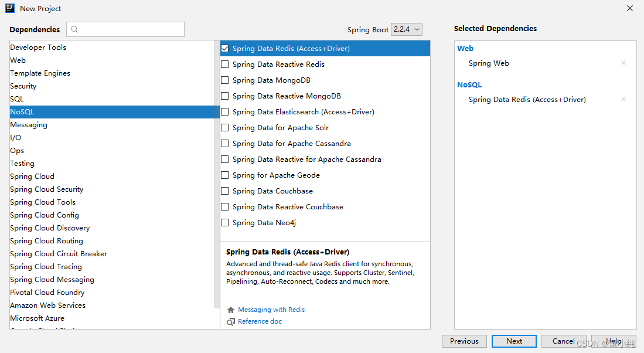644x353 pixels.
Task: Choose the Spring Cloud Discovery category
Action: (50, 228)
